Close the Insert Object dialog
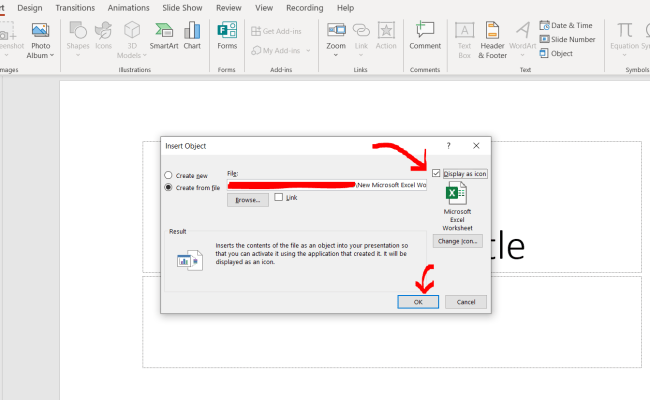This screenshot has height=400, width=650. 476,145
